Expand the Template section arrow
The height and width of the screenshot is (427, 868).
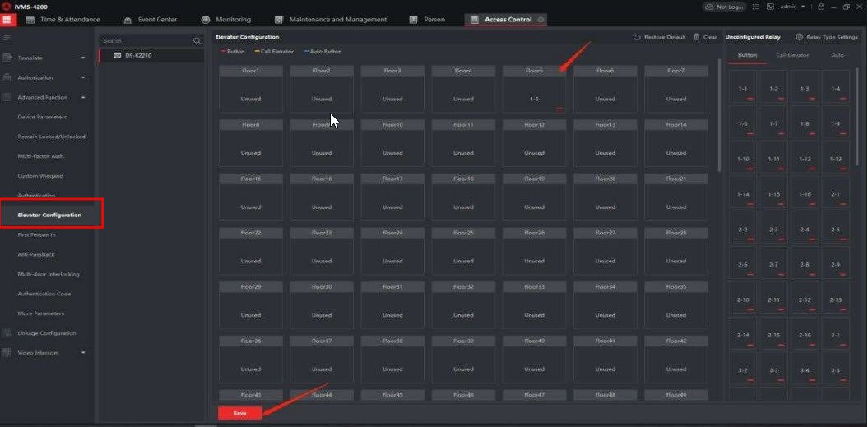(x=82, y=58)
